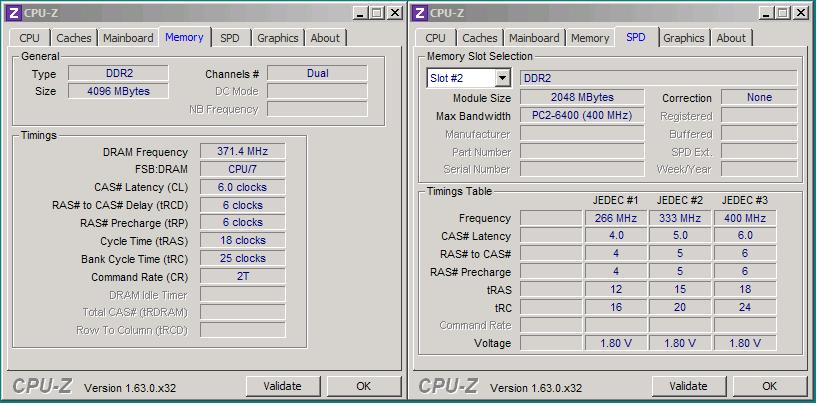818x405 pixels.
Task: Click Cycle Time value 18 clocks
Action: point(243,241)
